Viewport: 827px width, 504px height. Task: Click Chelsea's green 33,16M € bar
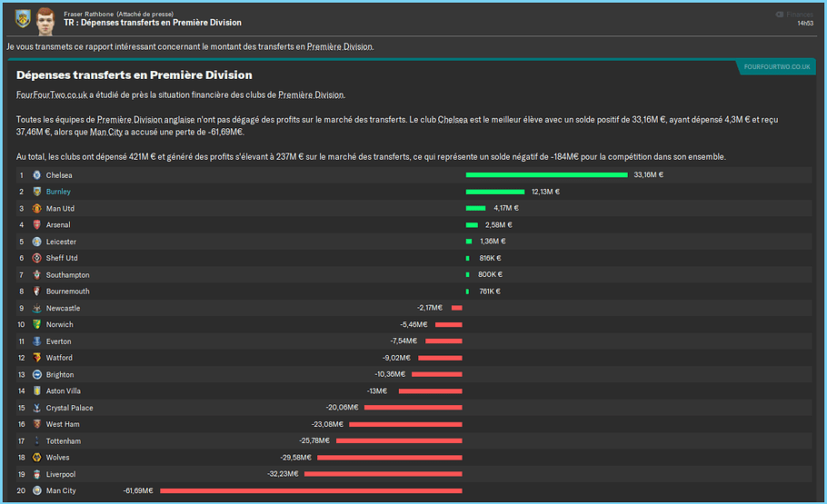[x=546, y=174]
